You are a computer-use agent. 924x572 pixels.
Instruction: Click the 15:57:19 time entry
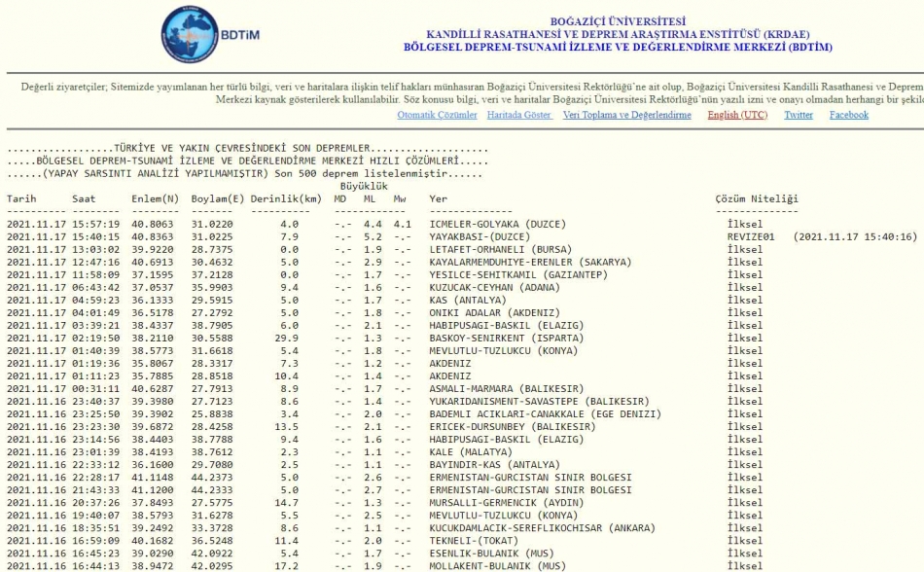coord(96,225)
